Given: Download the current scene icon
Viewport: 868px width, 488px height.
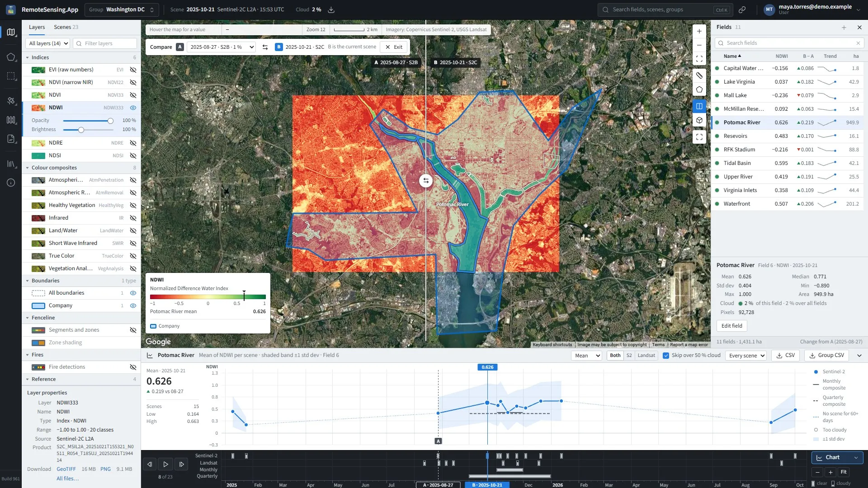Looking at the screenshot, I should click(331, 9).
